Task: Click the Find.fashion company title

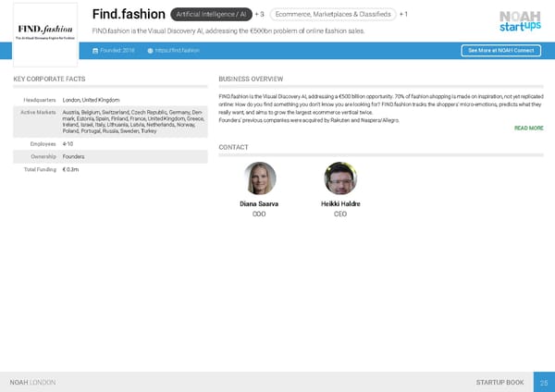Action: (x=129, y=15)
